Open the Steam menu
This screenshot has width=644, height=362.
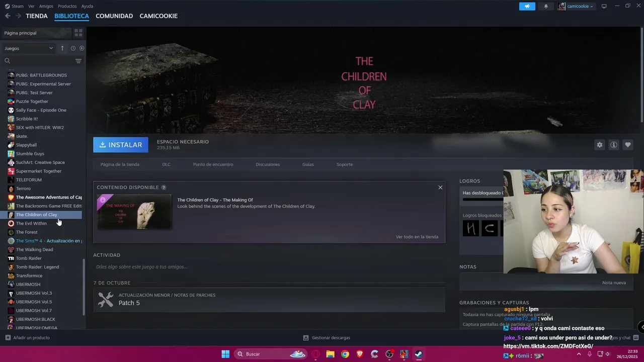pos(14,6)
